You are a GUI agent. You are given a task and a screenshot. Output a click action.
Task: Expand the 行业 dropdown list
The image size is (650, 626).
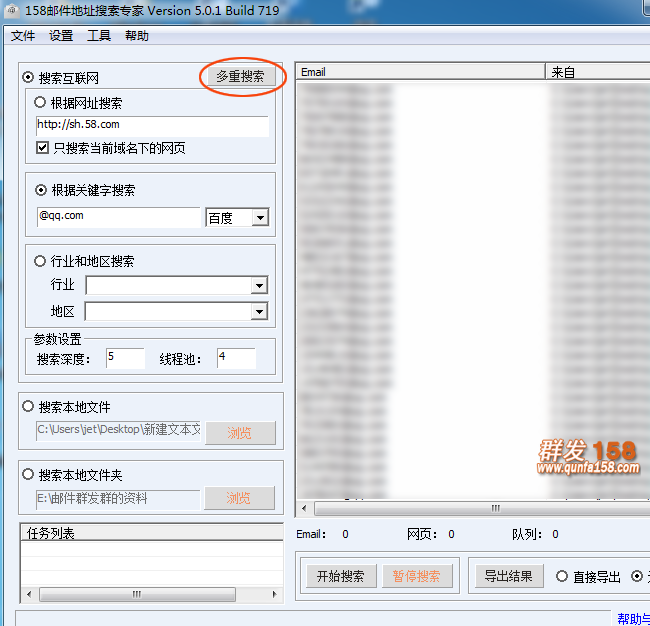(259, 285)
